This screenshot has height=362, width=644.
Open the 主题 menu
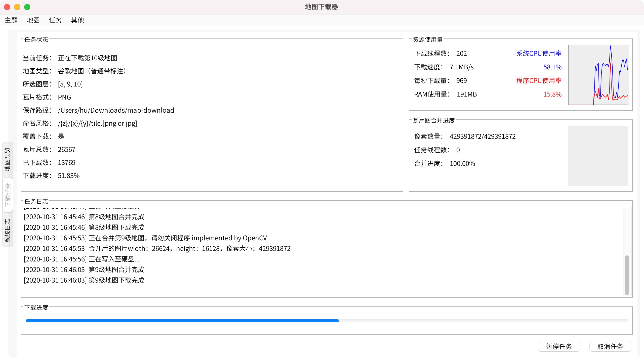(x=11, y=20)
